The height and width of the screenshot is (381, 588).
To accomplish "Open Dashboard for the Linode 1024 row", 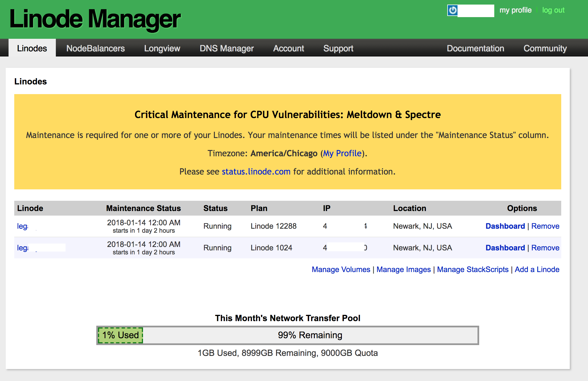I will 505,248.
